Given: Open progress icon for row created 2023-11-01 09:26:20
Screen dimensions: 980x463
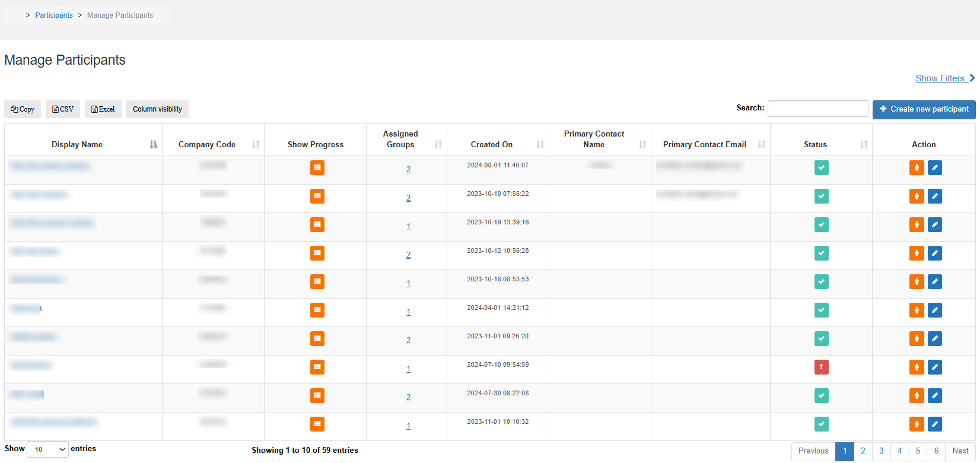Looking at the screenshot, I should click(x=317, y=339).
